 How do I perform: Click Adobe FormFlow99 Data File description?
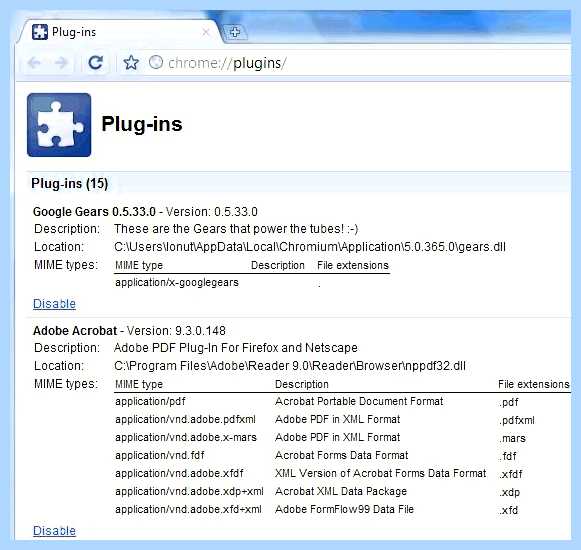pyautogui.click(x=344, y=509)
